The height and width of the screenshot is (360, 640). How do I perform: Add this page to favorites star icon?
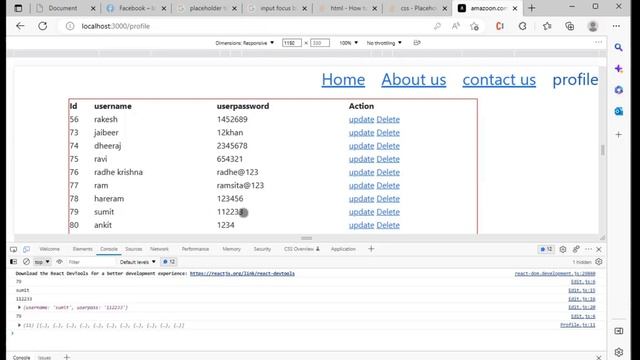pos(474,26)
